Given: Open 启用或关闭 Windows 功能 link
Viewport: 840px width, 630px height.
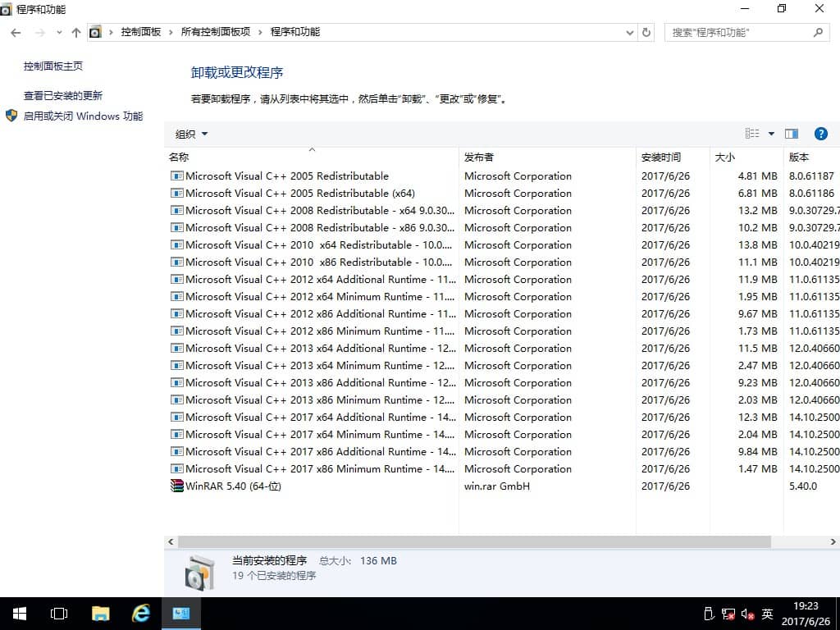Looking at the screenshot, I should tap(83, 116).
